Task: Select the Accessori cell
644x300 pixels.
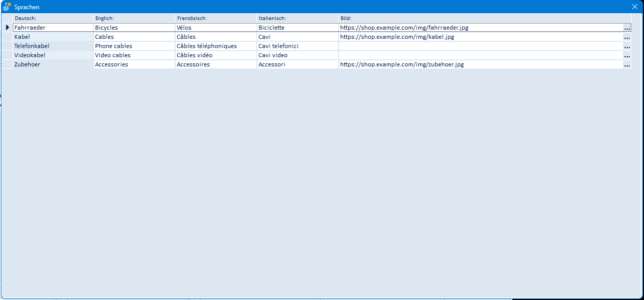Action: [x=298, y=64]
